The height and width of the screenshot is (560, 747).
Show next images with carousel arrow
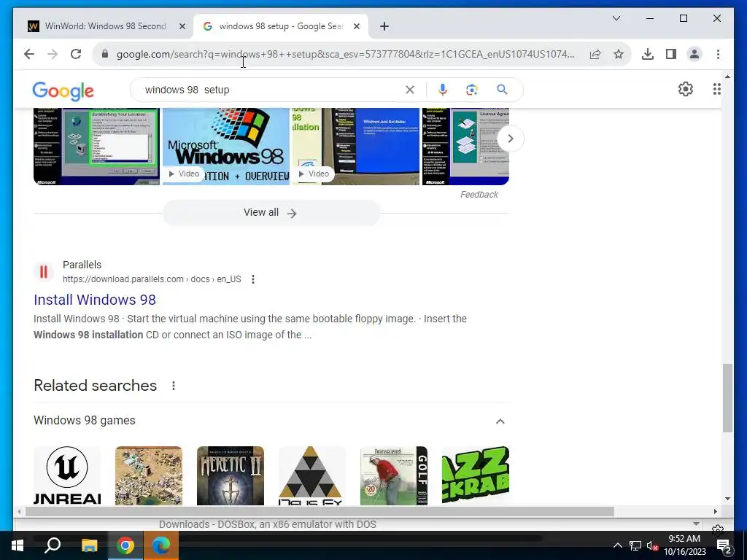pos(510,139)
